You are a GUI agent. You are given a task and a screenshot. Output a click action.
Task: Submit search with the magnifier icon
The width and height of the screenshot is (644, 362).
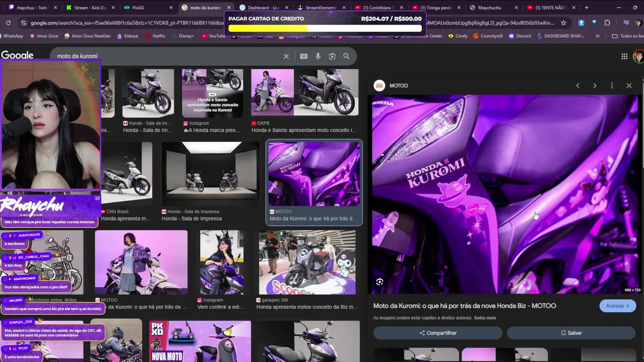click(x=346, y=56)
